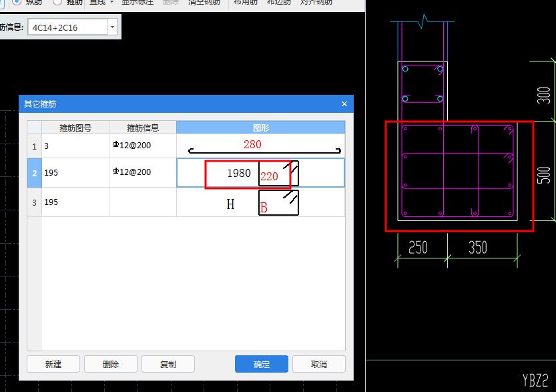
Task: Confirm with the 确定 button
Action: pos(262,364)
